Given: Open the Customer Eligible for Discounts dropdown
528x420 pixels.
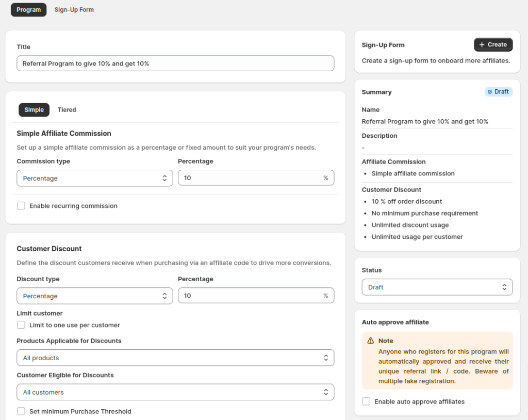Looking at the screenshot, I should click(175, 392).
